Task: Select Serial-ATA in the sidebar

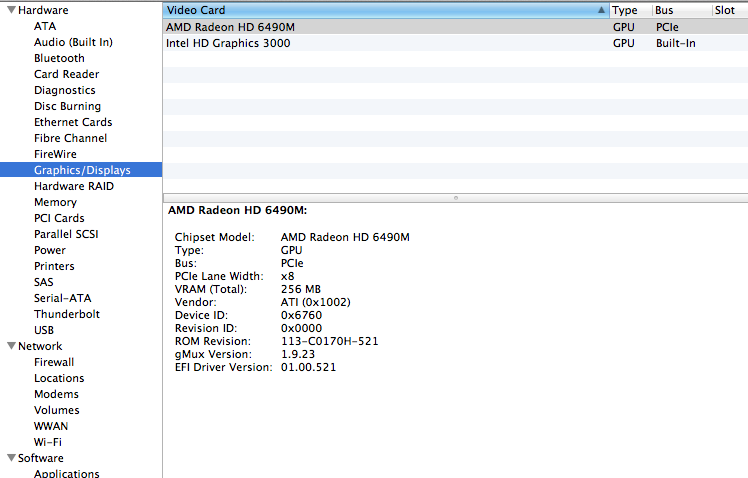Action: click(62, 298)
